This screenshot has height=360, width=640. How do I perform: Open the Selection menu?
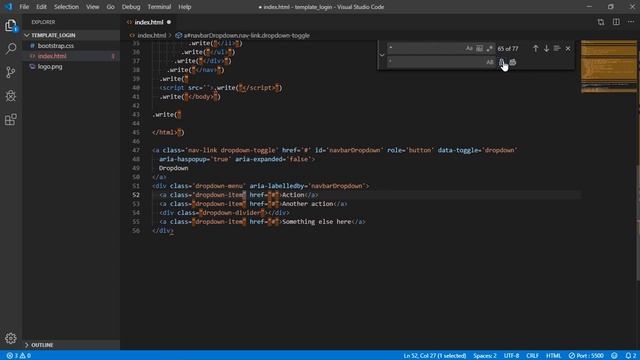[66, 7]
